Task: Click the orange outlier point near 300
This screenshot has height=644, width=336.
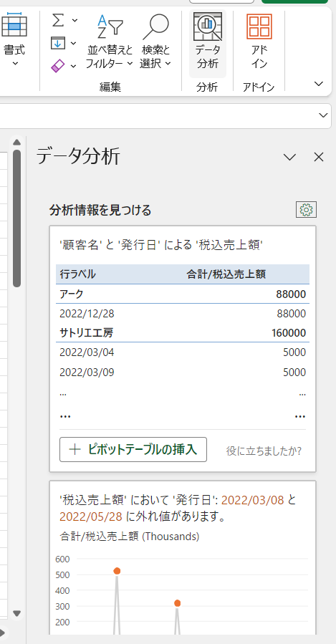Action: pos(178,603)
